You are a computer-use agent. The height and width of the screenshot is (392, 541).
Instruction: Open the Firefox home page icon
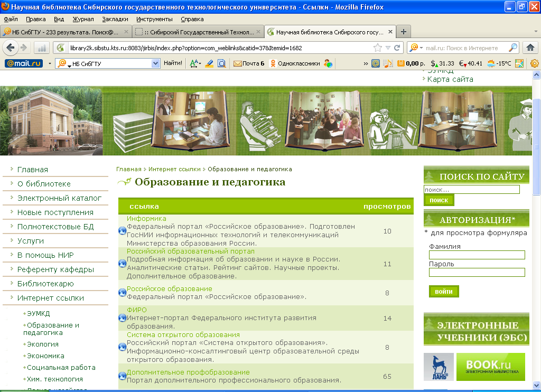pyautogui.click(x=530, y=48)
